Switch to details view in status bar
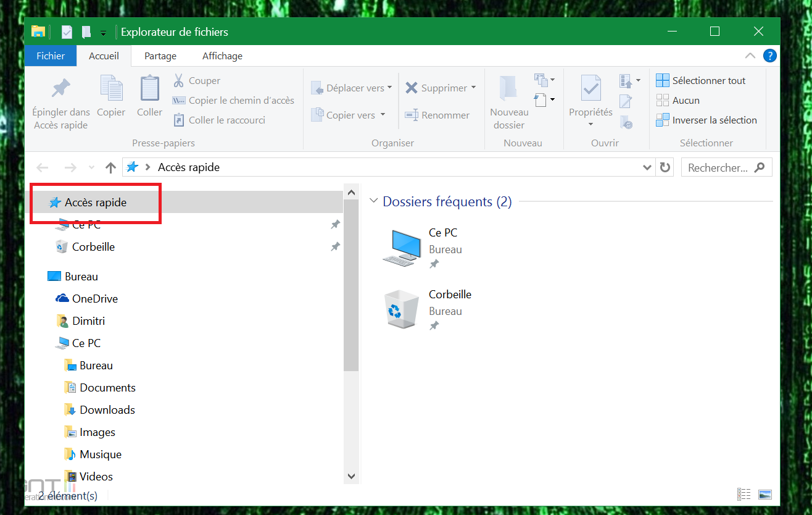Viewport: 812px width, 515px height. point(744,495)
